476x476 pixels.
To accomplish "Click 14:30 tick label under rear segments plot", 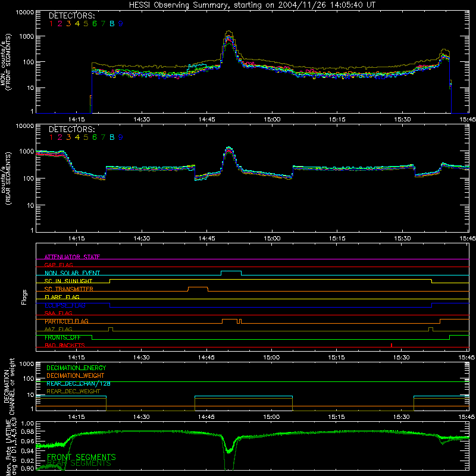I will 142,239.
